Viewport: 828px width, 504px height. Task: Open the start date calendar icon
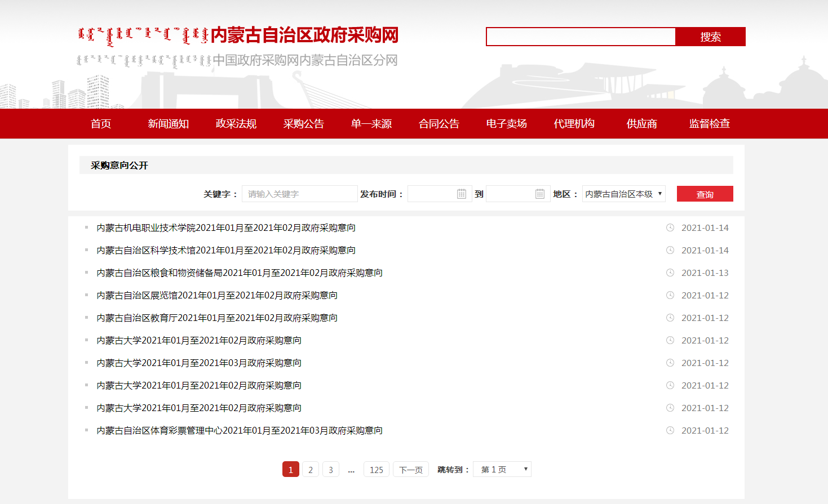461,194
